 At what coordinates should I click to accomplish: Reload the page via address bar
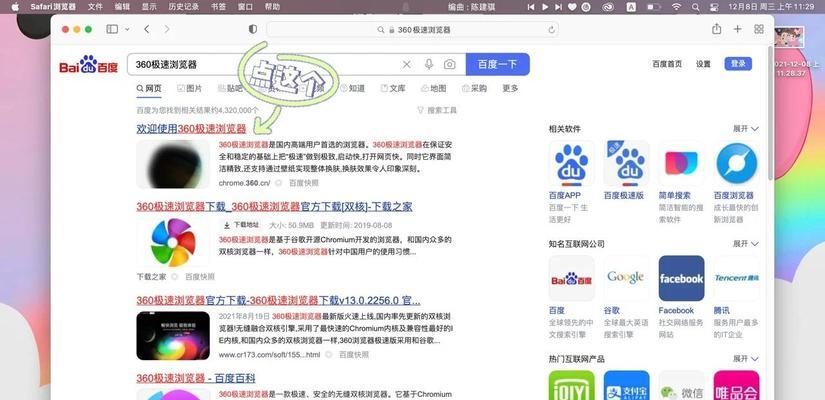[x=551, y=30]
